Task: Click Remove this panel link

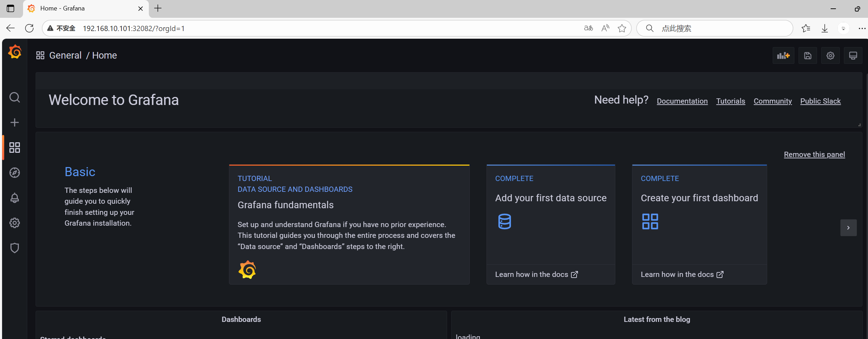Action: pos(814,155)
